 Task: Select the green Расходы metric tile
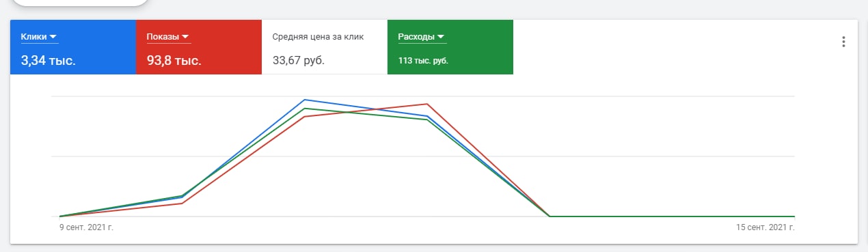pyautogui.click(x=450, y=46)
